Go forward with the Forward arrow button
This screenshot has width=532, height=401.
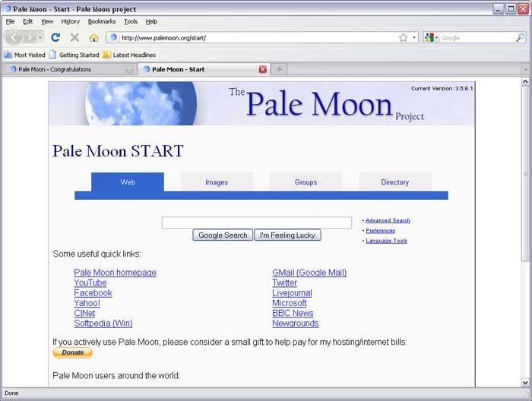[x=30, y=38]
